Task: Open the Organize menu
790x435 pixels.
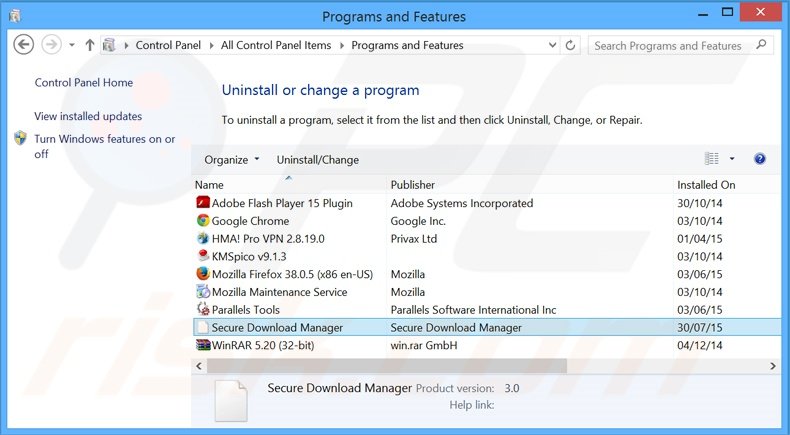Action: coord(232,160)
